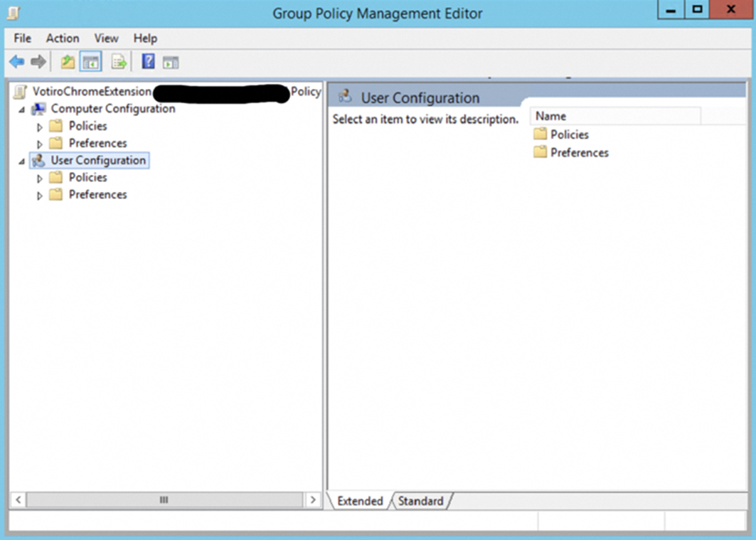The width and height of the screenshot is (756, 540).
Task: Select Policies label under User Configuration
Action: pyautogui.click(x=87, y=178)
